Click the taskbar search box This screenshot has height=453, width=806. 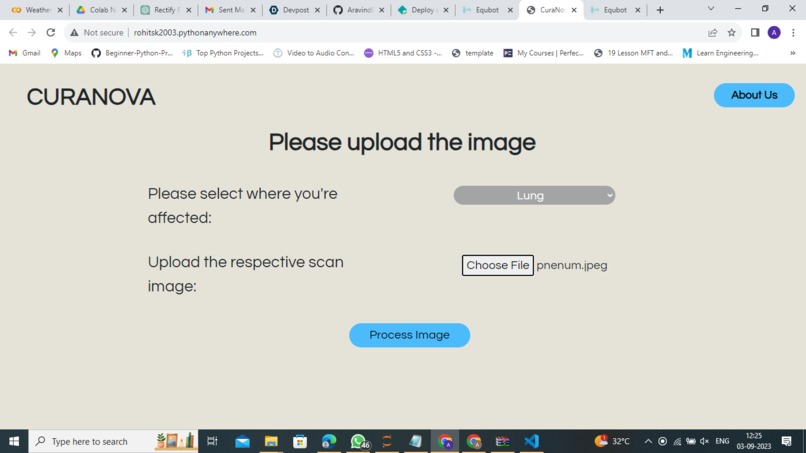[x=113, y=441]
